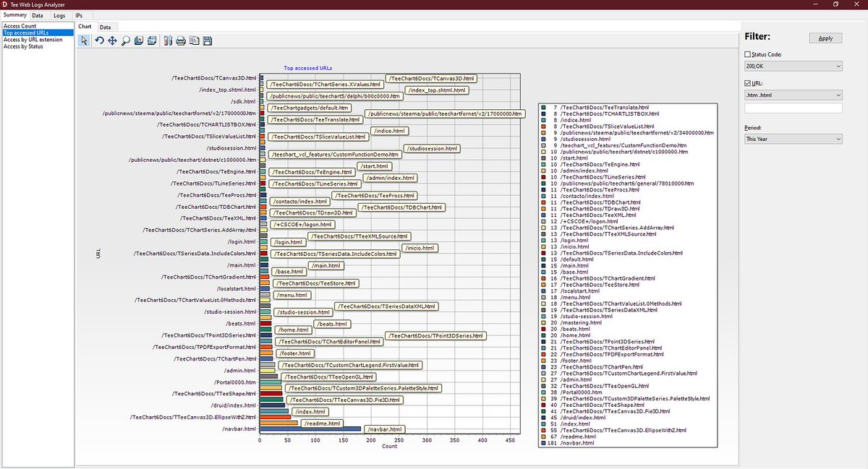
Task: Click the app icon in title bar
Action: click(5, 4)
